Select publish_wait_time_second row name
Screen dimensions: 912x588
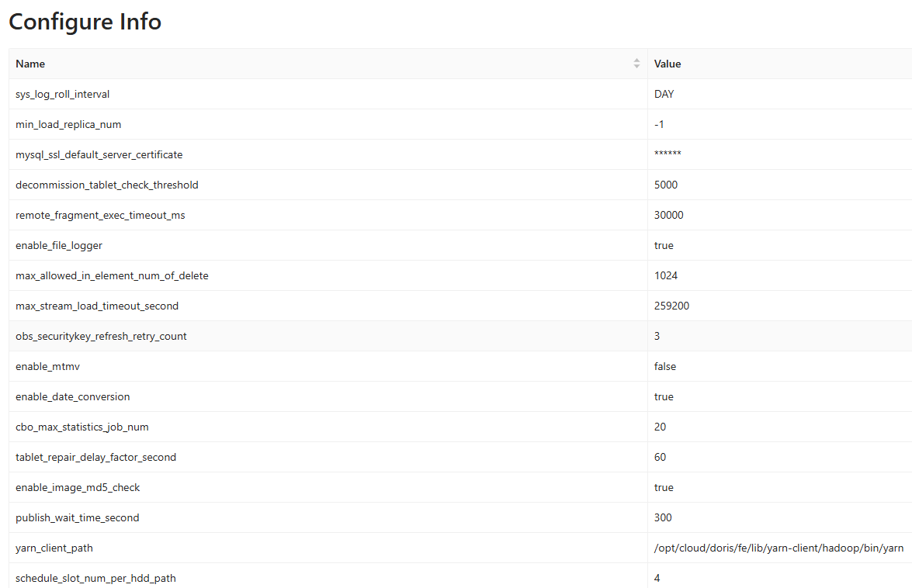coord(78,517)
